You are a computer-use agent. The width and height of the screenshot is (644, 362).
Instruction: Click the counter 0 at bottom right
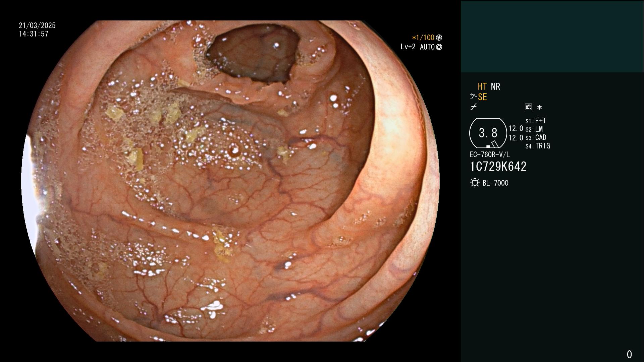pos(629,354)
